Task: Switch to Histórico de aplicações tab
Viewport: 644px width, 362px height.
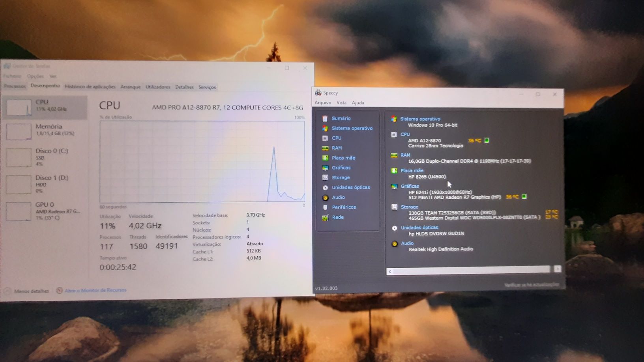Action: pos(90,87)
